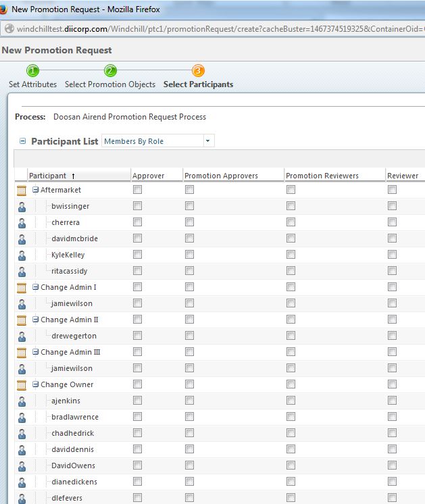Click step 3 Select Participants circle
This screenshot has width=425, height=504.
[198, 71]
